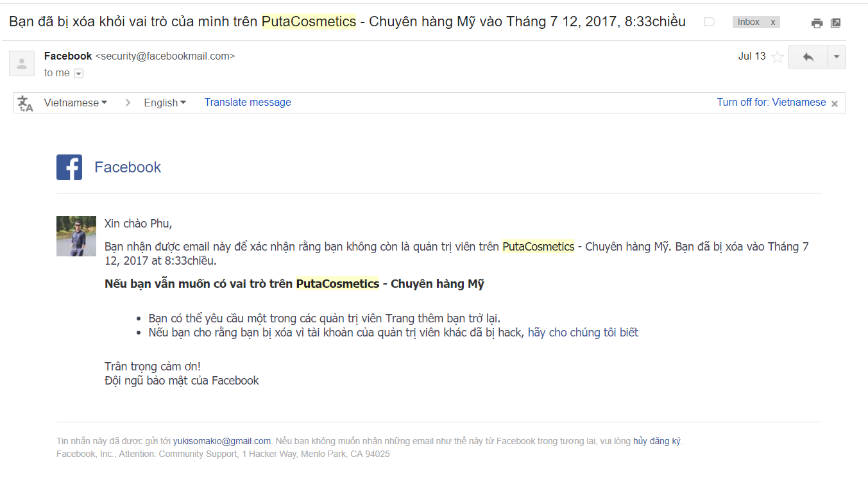Open the 'hãy cho chúng tôi biết' link
868x489 pixels.
click(x=583, y=333)
